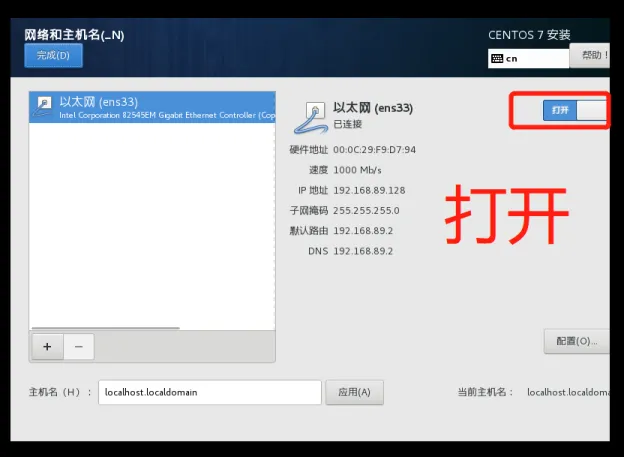Screen dimensions: 624x457
Task: Apply hostname with 应用(A) button
Action: pos(354,393)
